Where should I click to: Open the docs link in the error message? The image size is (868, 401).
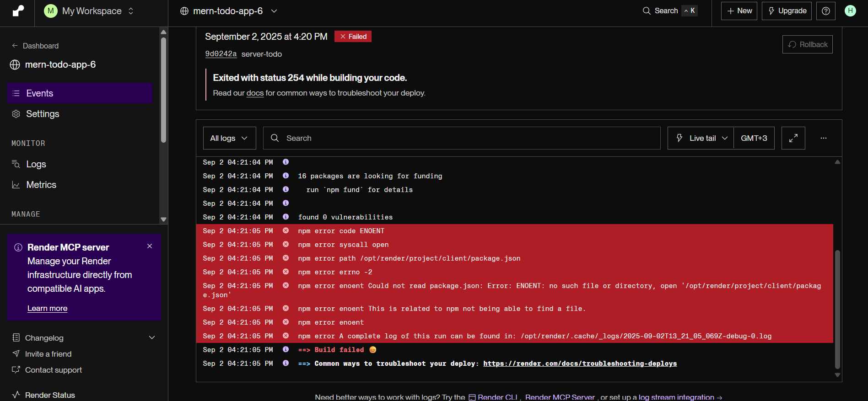pos(255,93)
